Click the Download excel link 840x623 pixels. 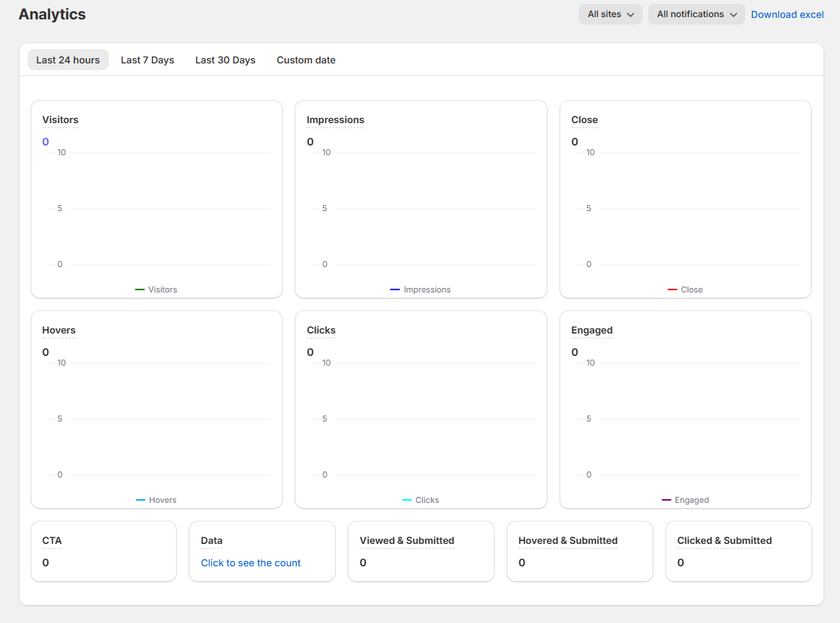[787, 13]
